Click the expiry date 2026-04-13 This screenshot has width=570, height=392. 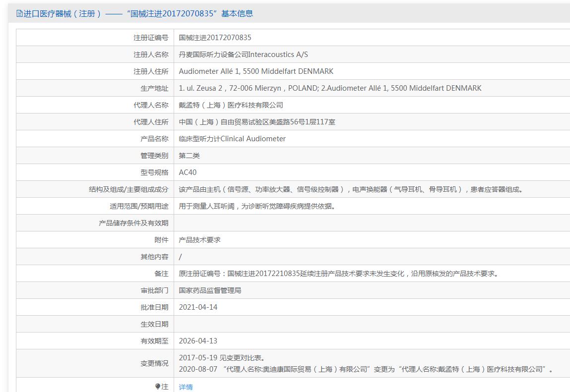[x=198, y=341]
